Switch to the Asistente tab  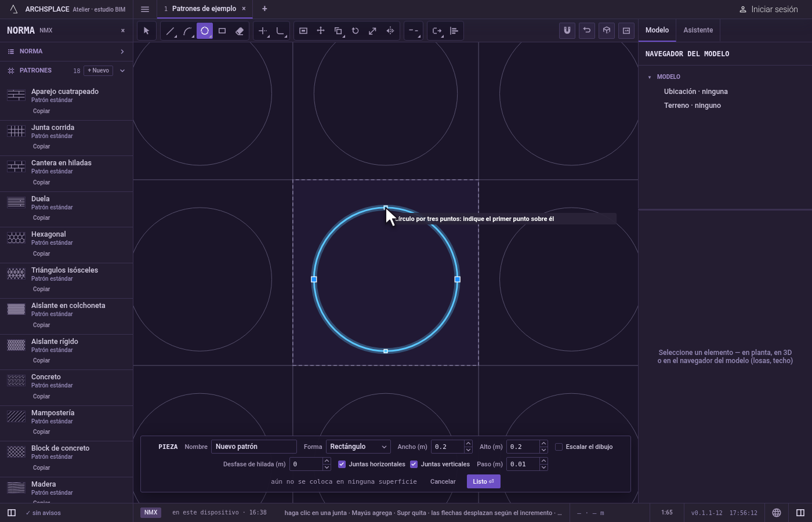point(698,30)
